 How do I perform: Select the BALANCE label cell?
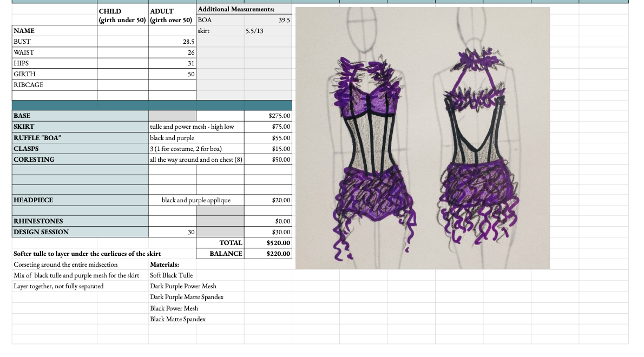pos(220,254)
